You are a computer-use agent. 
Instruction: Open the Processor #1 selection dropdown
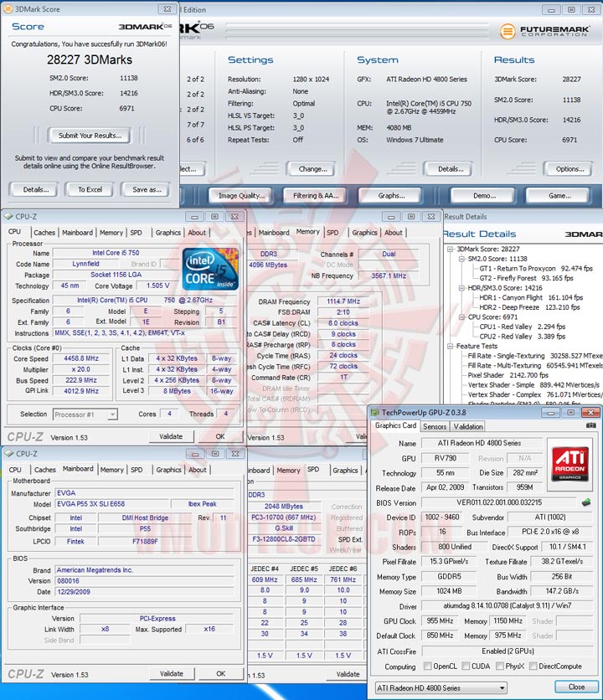pyautogui.click(x=85, y=414)
